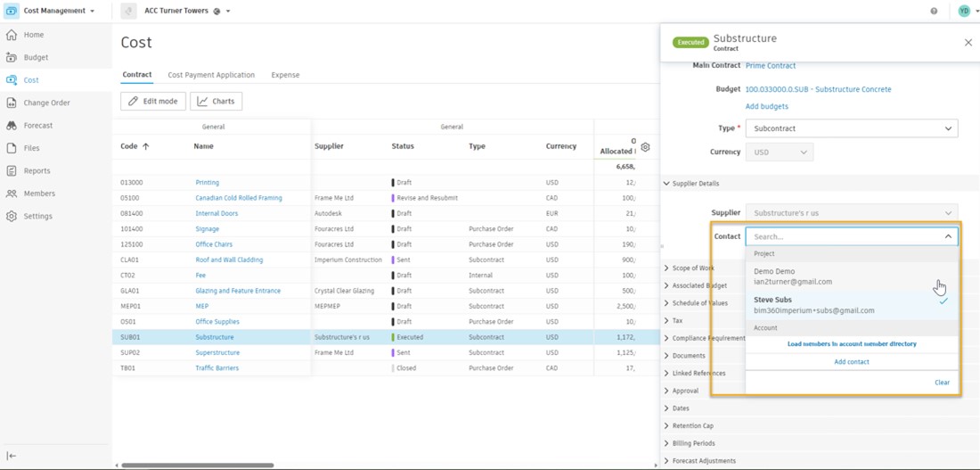Viewport: 980px width, 470px height.
Task: Collapse the left sidebar with arrow icon
Action: (x=12, y=456)
